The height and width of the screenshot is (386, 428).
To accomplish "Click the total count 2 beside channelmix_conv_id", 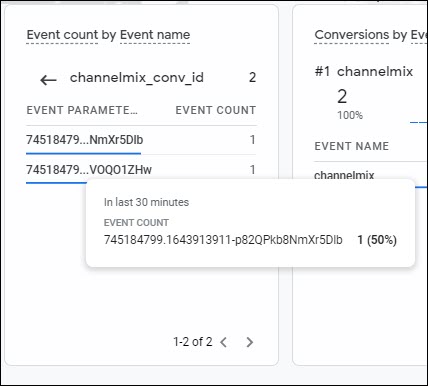I will click(x=252, y=78).
